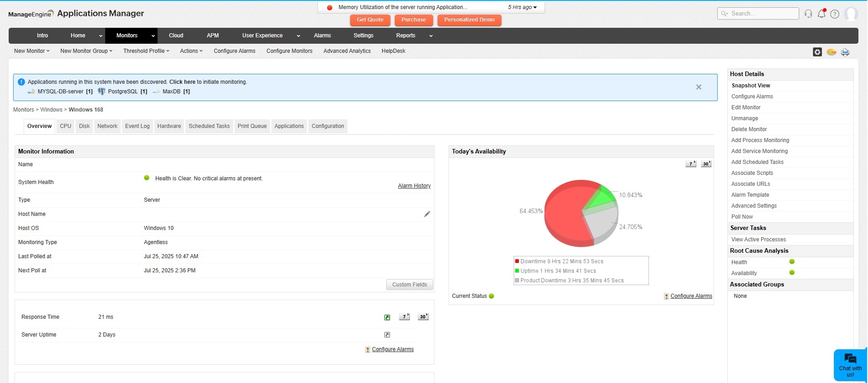Click the printer icon to print the page
Screen dimensions: 868x383
click(845, 52)
